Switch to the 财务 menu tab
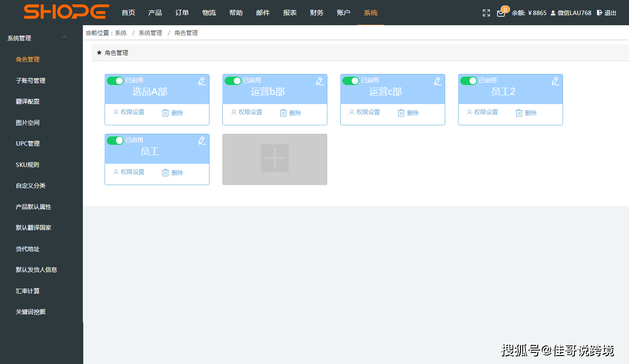The width and height of the screenshot is (629, 364). pyautogui.click(x=316, y=13)
